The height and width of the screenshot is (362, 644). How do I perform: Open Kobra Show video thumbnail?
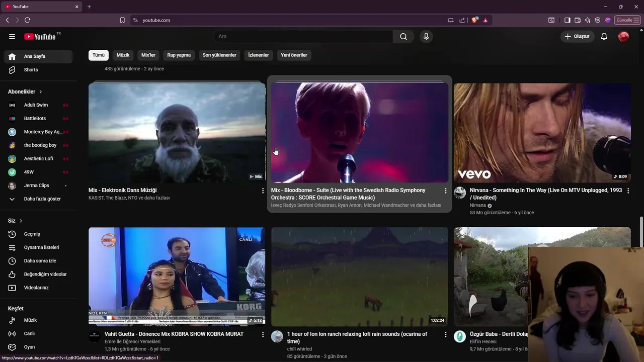(x=177, y=277)
